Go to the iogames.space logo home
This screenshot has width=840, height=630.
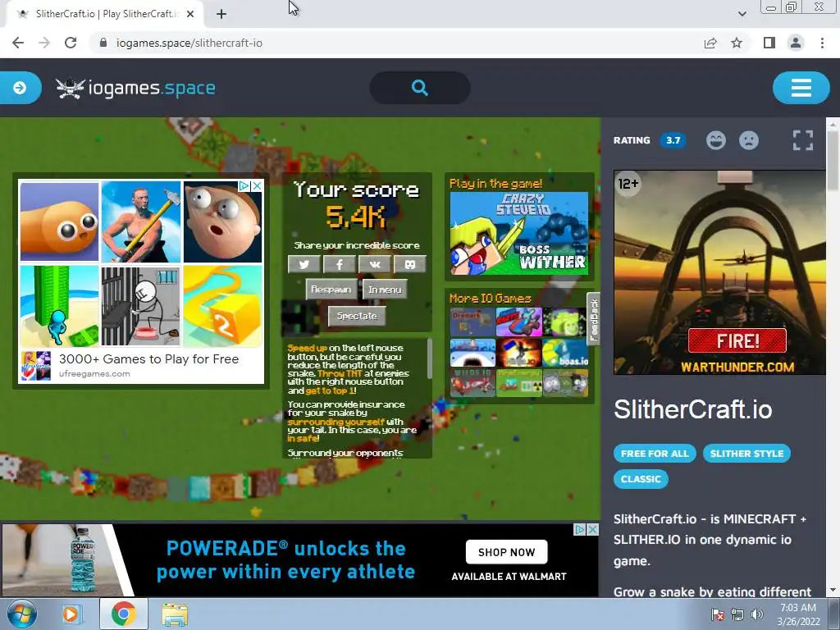[135, 88]
